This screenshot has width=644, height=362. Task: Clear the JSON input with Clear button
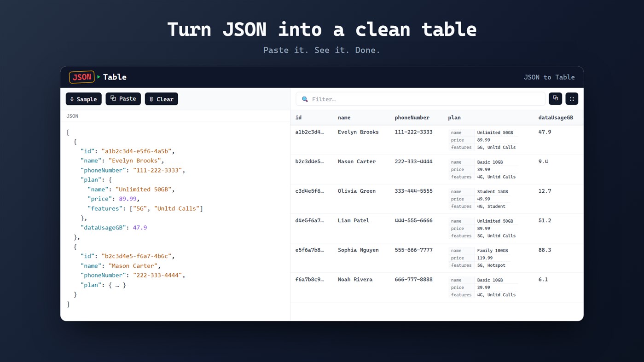(162, 99)
